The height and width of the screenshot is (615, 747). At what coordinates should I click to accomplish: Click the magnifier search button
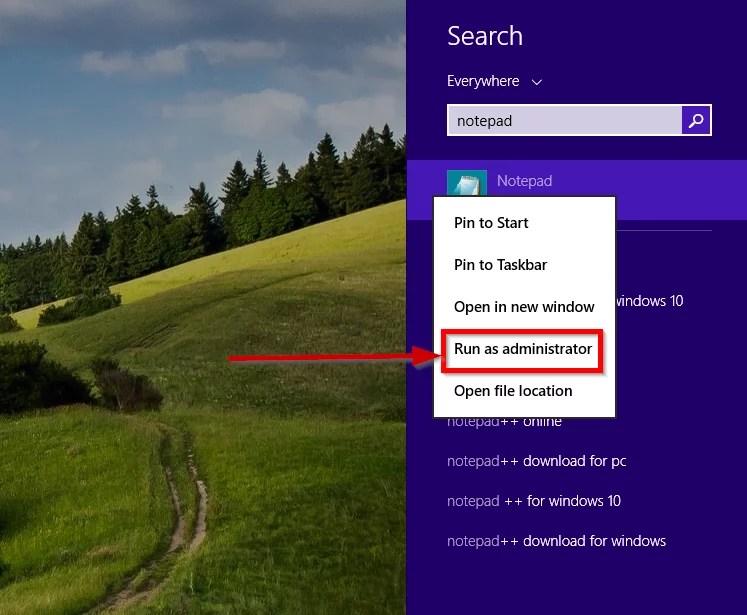coord(696,120)
